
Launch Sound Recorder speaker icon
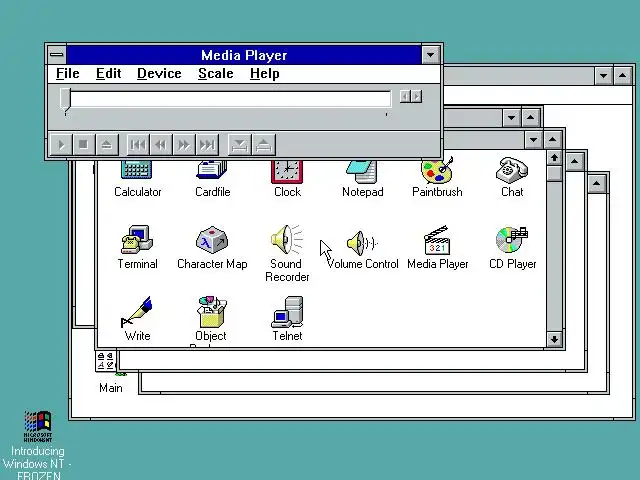[x=287, y=240]
